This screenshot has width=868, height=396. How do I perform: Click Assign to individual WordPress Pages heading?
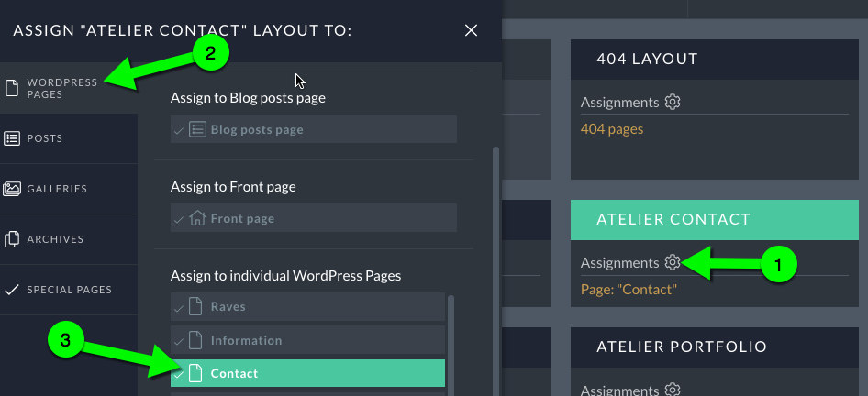point(285,275)
